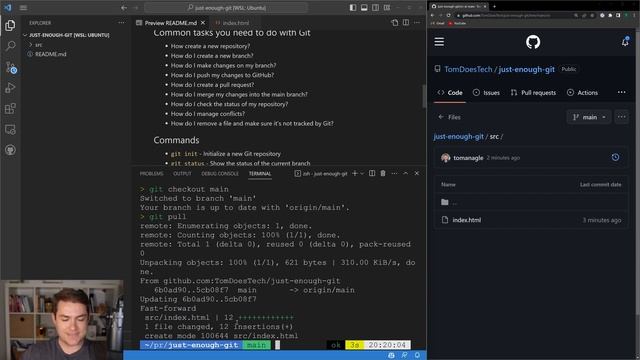Open Source Control view with pending badge

(x=11, y=67)
